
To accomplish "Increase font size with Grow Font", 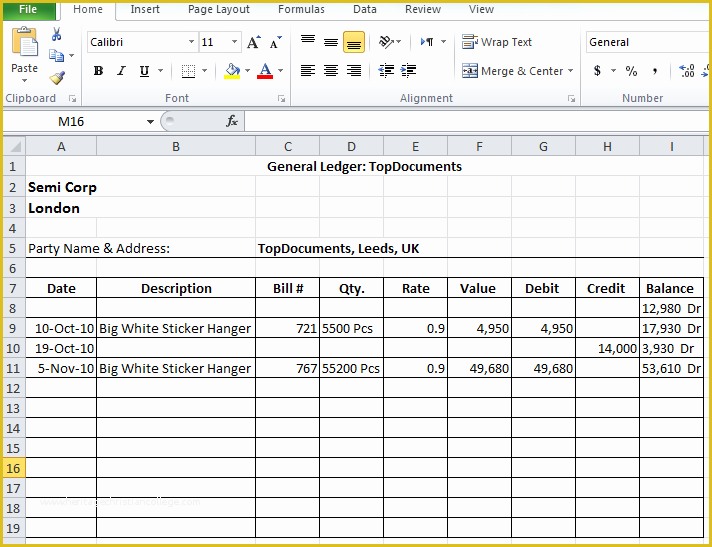I will [x=254, y=42].
